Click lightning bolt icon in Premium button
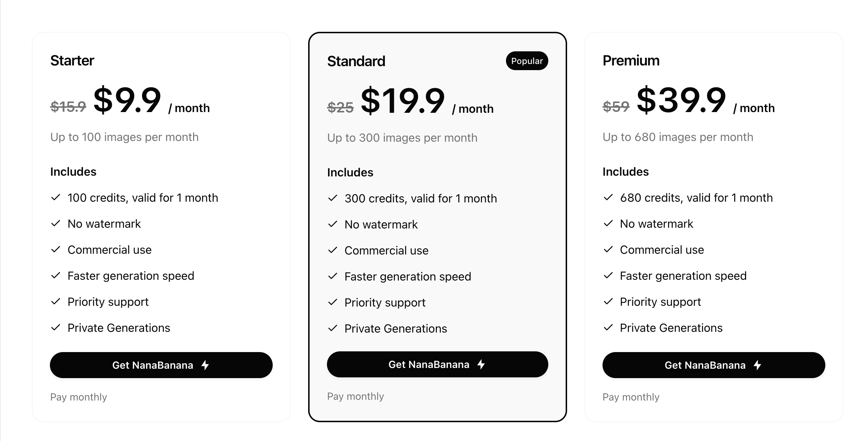 757,365
